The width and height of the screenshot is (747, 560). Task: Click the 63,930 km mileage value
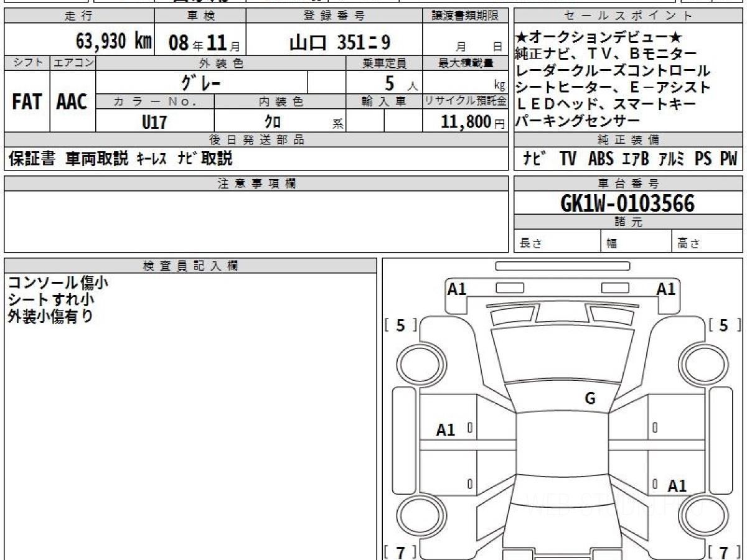[114, 42]
